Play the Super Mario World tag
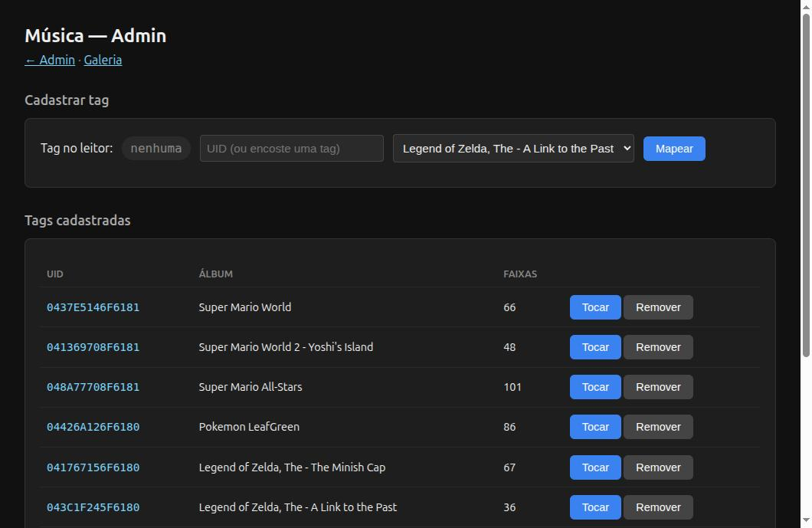The width and height of the screenshot is (812, 528). coord(595,307)
